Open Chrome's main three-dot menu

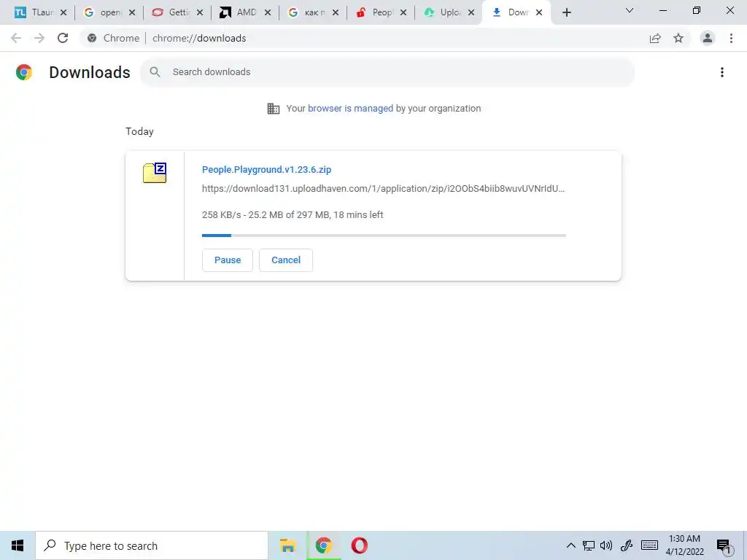(x=731, y=38)
